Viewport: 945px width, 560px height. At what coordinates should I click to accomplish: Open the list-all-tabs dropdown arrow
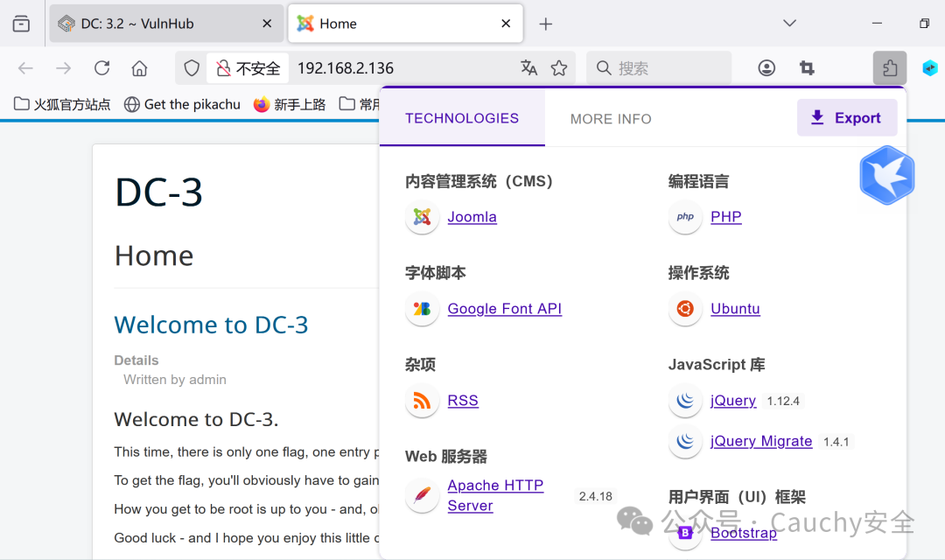[x=789, y=24]
